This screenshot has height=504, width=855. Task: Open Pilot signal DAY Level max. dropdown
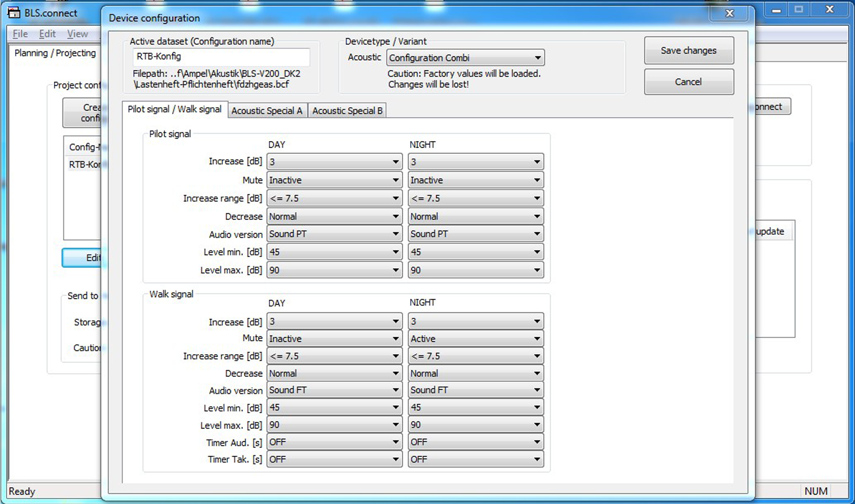[334, 270]
